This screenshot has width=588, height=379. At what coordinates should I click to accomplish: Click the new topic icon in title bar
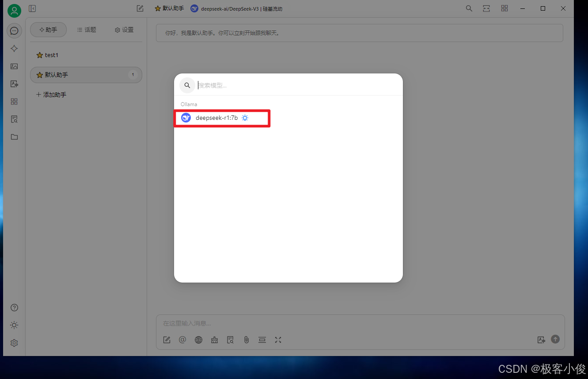pos(140,8)
